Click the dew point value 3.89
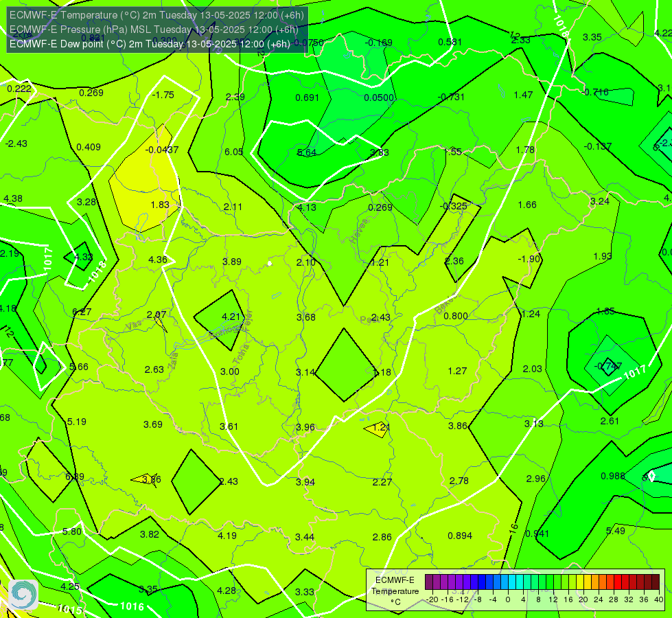This screenshot has width=672, height=618. pos(232,262)
